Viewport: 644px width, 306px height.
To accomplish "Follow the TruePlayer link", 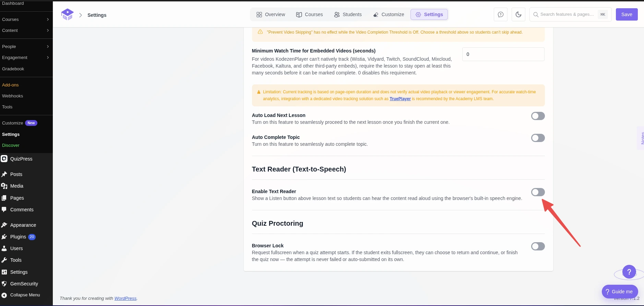I will click(400, 99).
